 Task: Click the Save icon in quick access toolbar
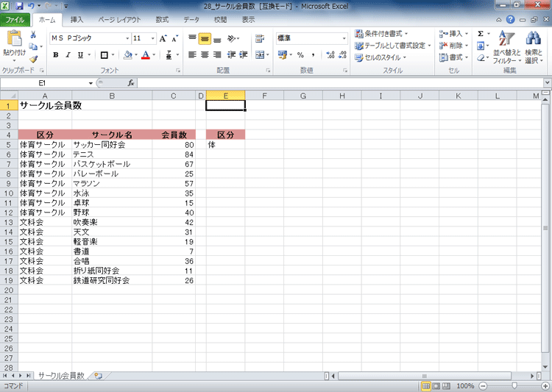click(19, 6)
